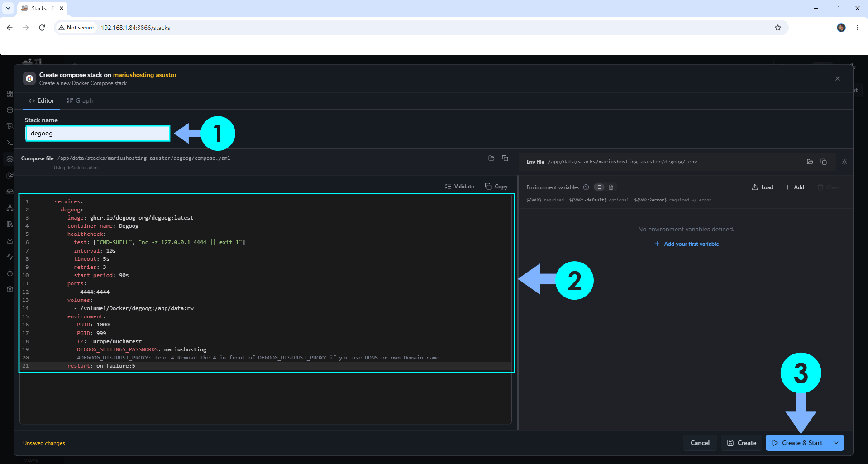Copy the compose file path
Screen dimensions: 868x464
point(505,158)
